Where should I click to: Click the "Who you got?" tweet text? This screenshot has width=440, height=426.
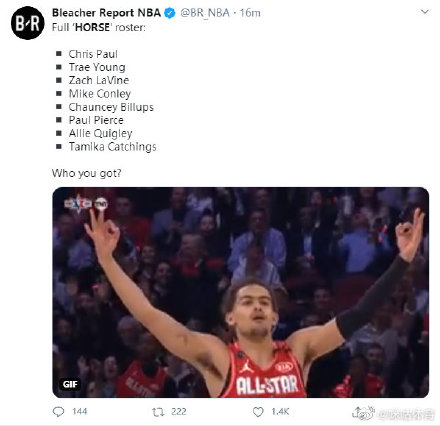click(87, 173)
